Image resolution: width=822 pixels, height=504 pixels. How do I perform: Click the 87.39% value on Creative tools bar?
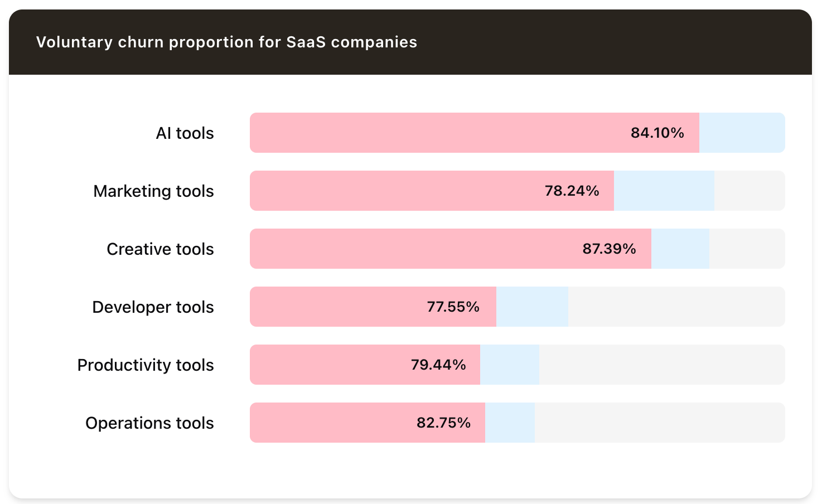609,249
